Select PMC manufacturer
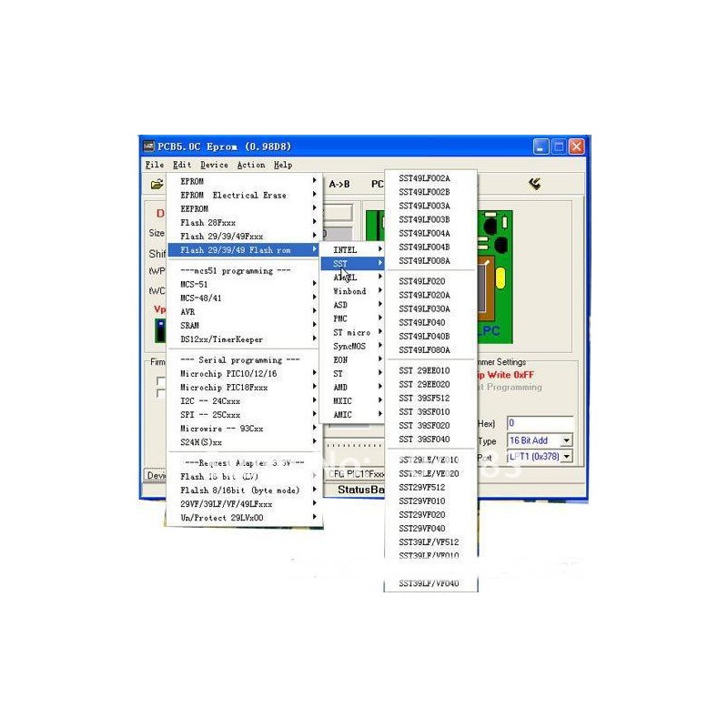The image size is (728, 728). (x=353, y=318)
